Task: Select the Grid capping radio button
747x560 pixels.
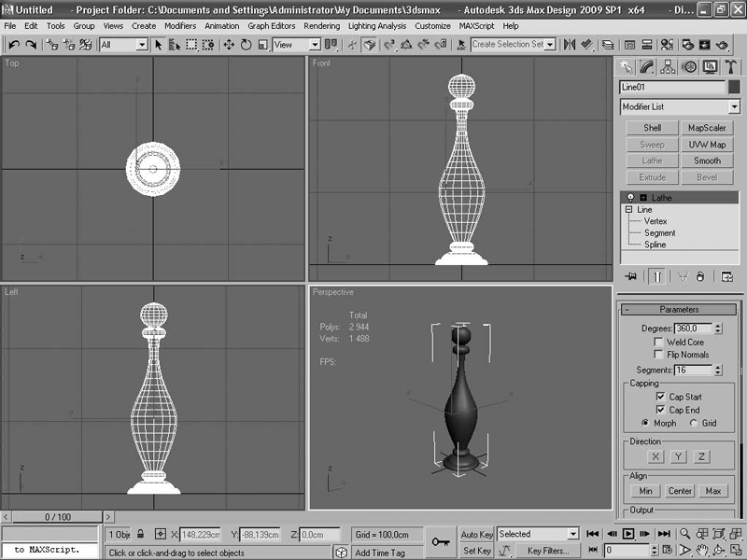Action: click(694, 423)
